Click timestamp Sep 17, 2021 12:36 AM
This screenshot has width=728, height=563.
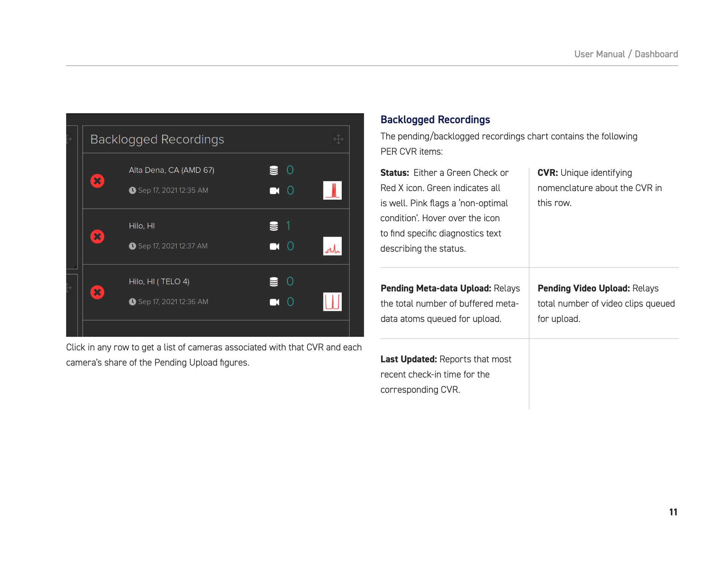173,302
